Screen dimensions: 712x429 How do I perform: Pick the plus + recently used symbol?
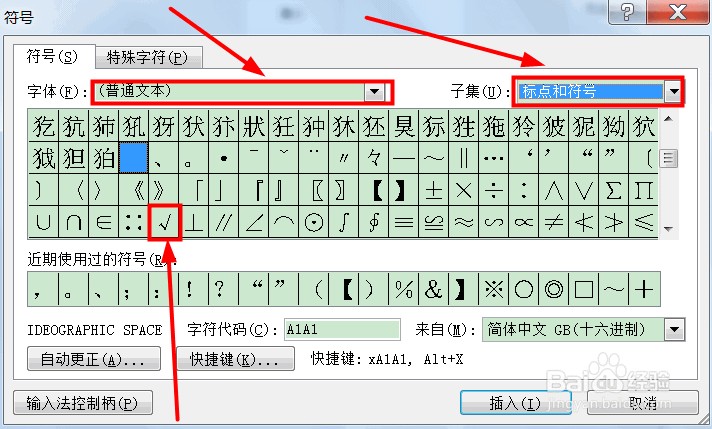tap(644, 289)
